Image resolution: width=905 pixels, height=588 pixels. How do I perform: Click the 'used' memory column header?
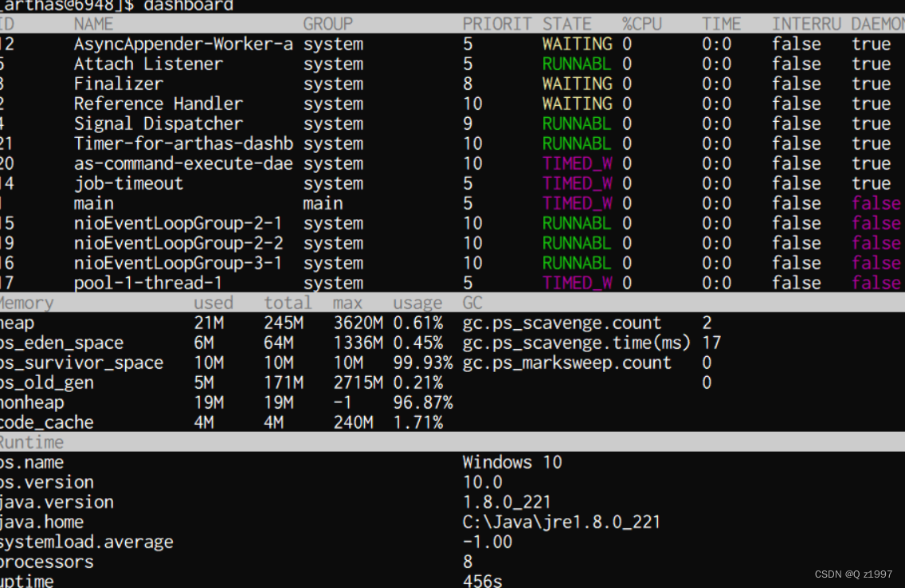point(214,303)
